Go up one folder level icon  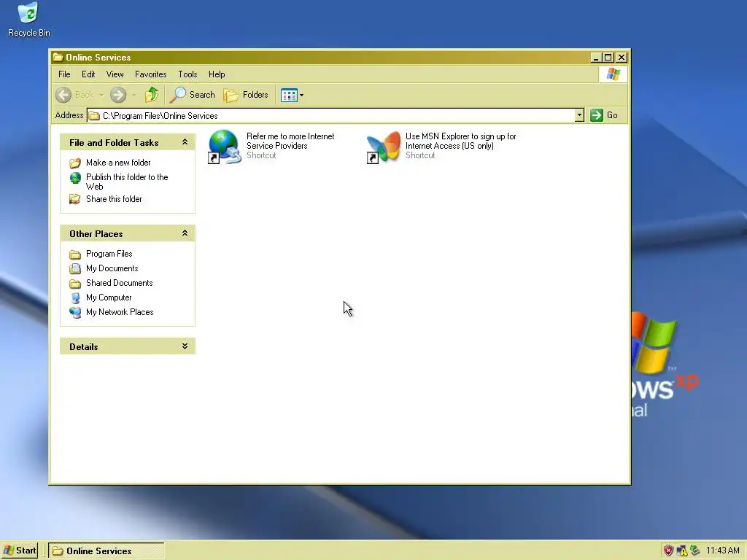coord(152,95)
